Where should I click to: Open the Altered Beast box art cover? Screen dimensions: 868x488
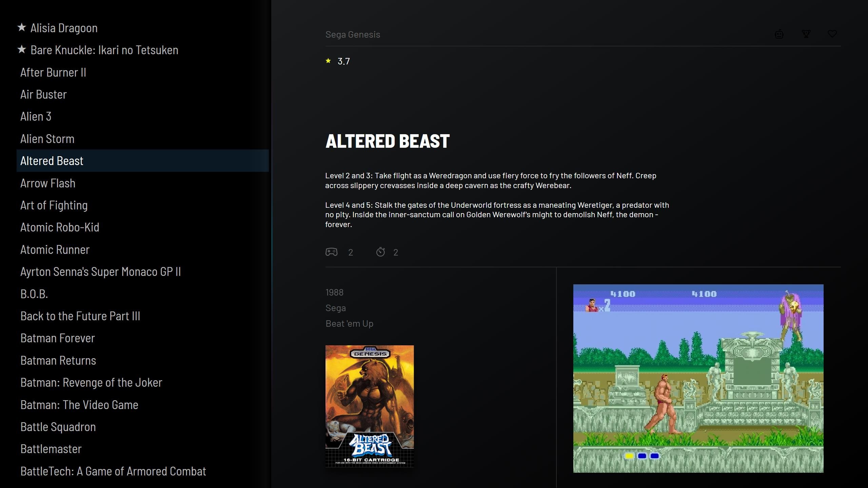click(370, 406)
